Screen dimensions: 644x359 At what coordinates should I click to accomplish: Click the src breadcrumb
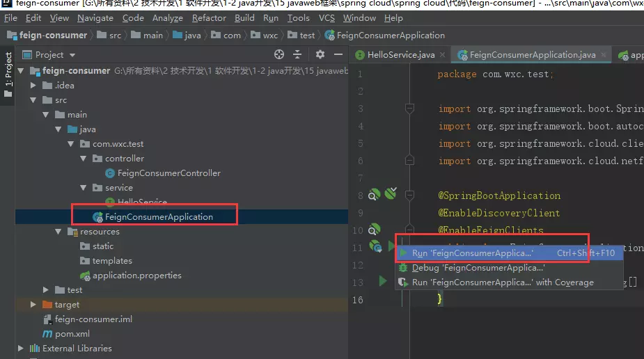tap(109, 35)
